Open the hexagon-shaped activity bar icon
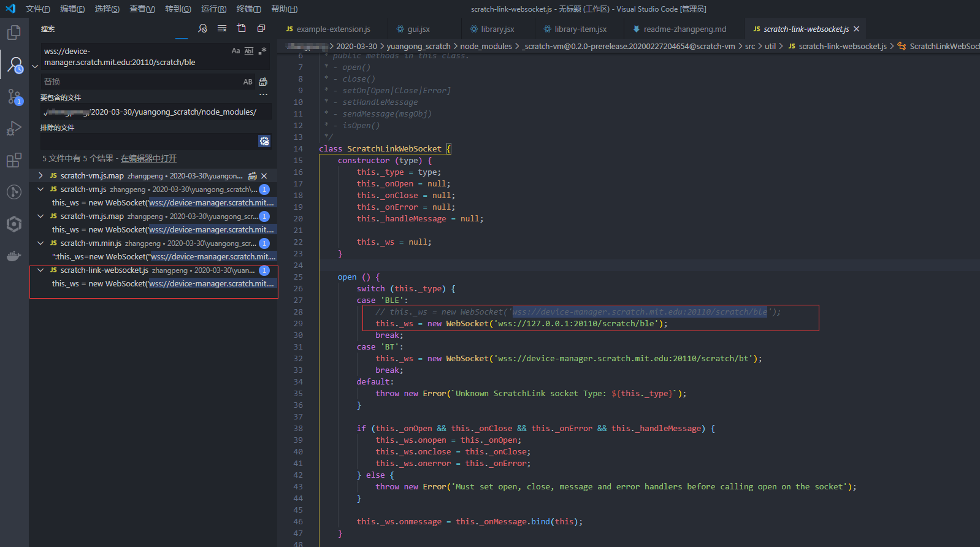Screen dimensions: 980x547 pos(13,224)
